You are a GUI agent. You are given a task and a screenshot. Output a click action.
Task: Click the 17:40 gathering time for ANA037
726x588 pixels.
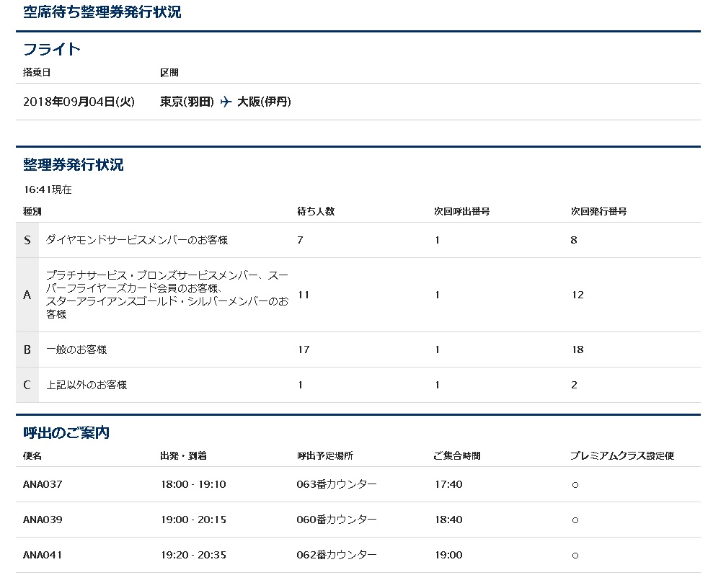pos(448,484)
